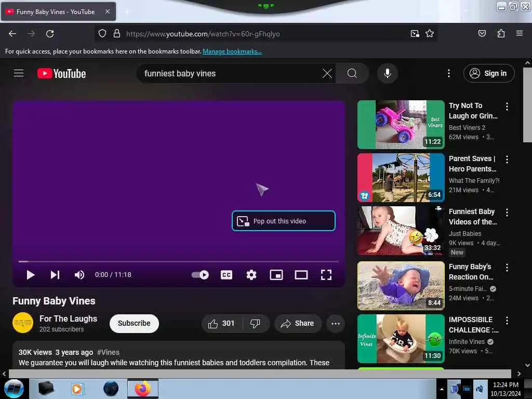Skip to next video
Screen dimensions: 532x399
coord(55,275)
